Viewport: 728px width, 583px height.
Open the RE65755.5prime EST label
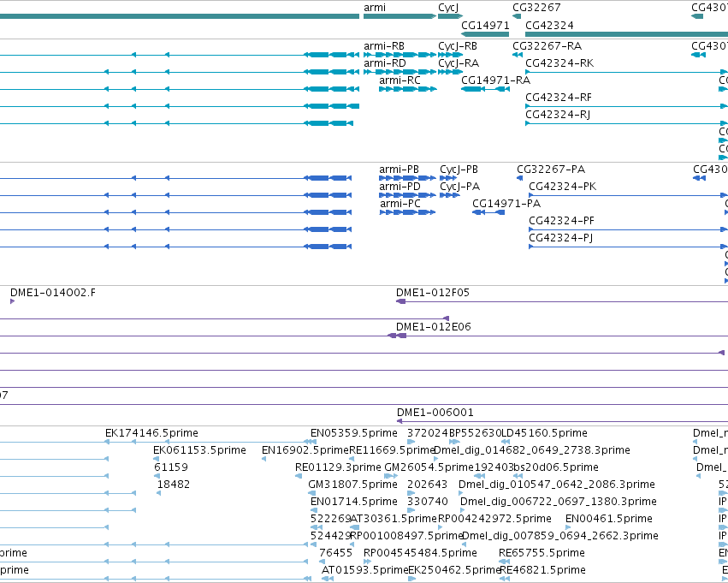[x=542, y=554]
